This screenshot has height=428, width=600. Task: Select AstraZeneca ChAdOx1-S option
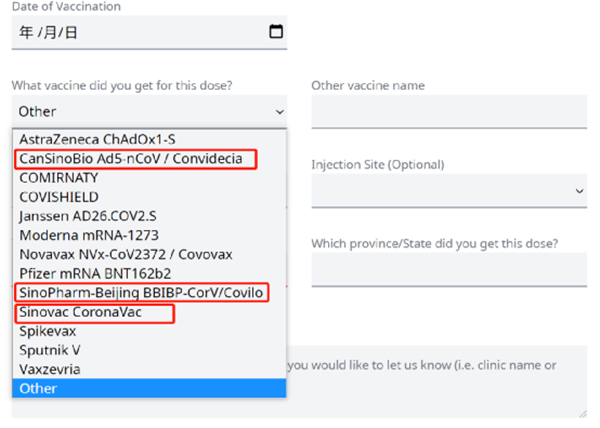149,139
